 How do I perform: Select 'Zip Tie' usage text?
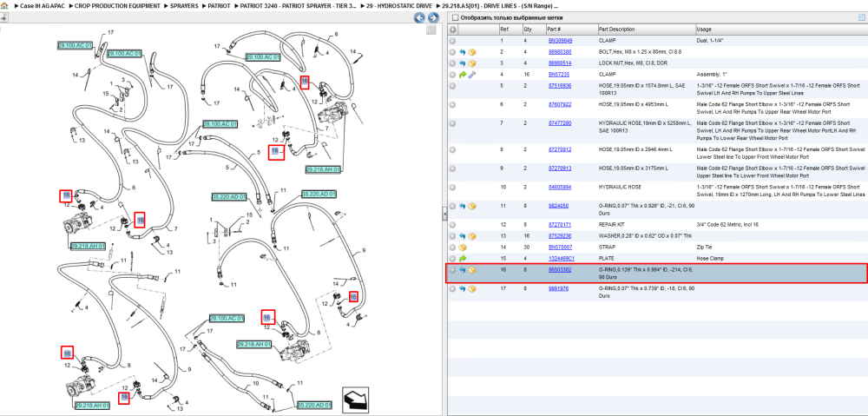pos(705,247)
